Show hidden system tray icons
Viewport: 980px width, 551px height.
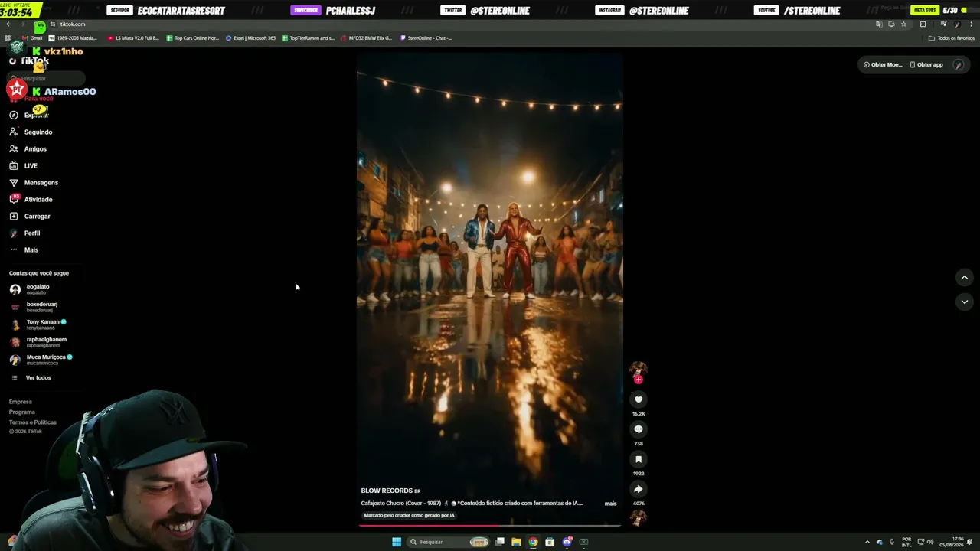(x=867, y=542)
